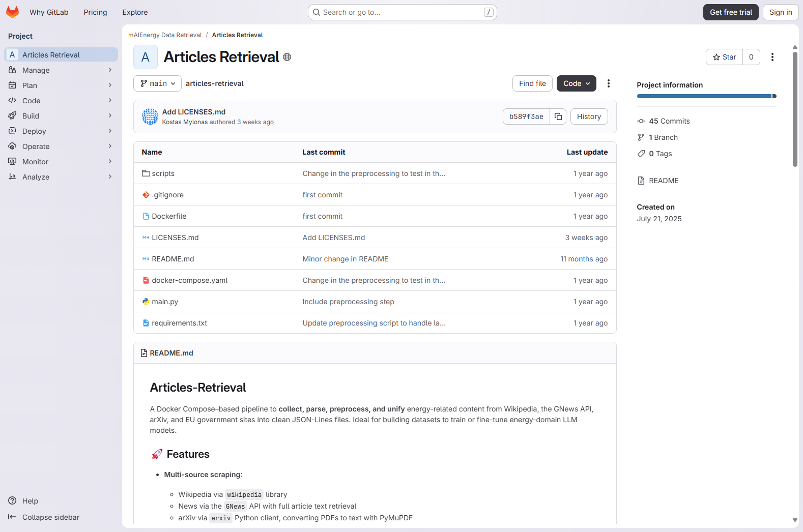Screen dimensions: 803x532
Task: Click the main.py Python icon
Action: pos(146,302)
